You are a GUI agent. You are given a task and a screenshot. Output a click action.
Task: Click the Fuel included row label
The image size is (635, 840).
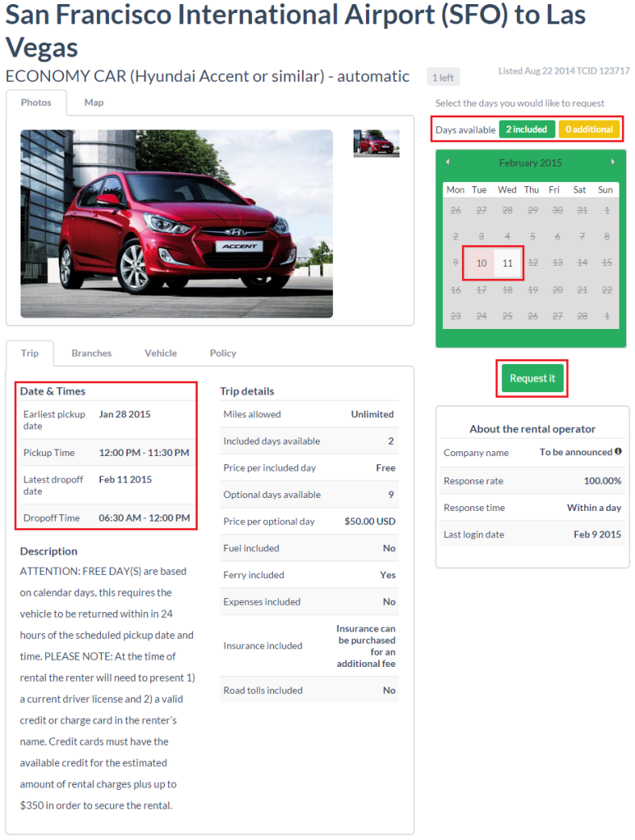[251, 548]
